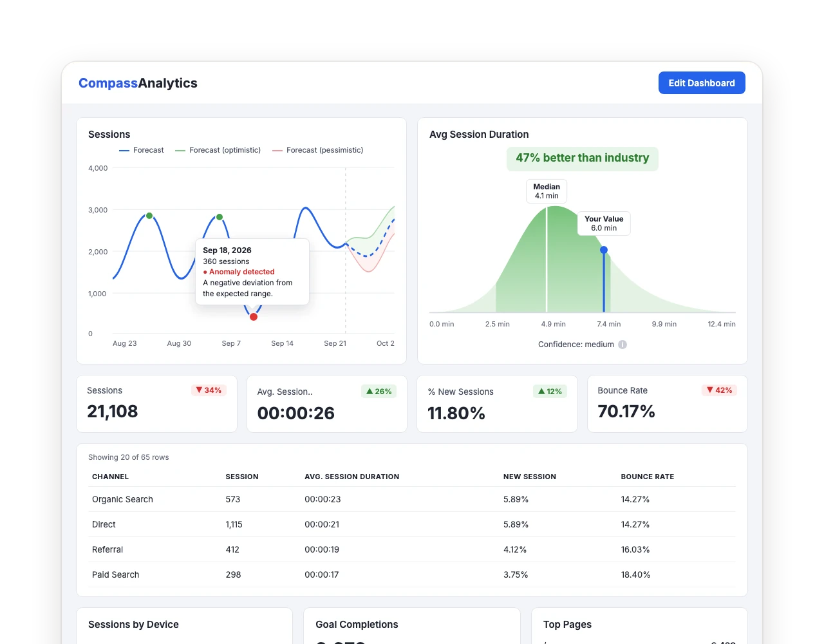Image resolution: width=824 pixels, height=644 pixels.
Task: Toggle the Forecast (pessimistic) legend item
Action: [x=318, y=150]
